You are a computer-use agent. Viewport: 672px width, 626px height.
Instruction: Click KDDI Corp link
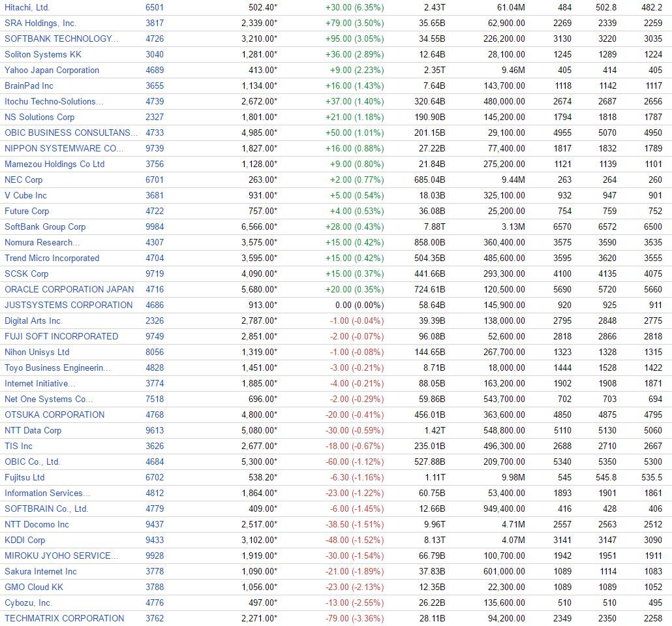(x=25, y=540)
